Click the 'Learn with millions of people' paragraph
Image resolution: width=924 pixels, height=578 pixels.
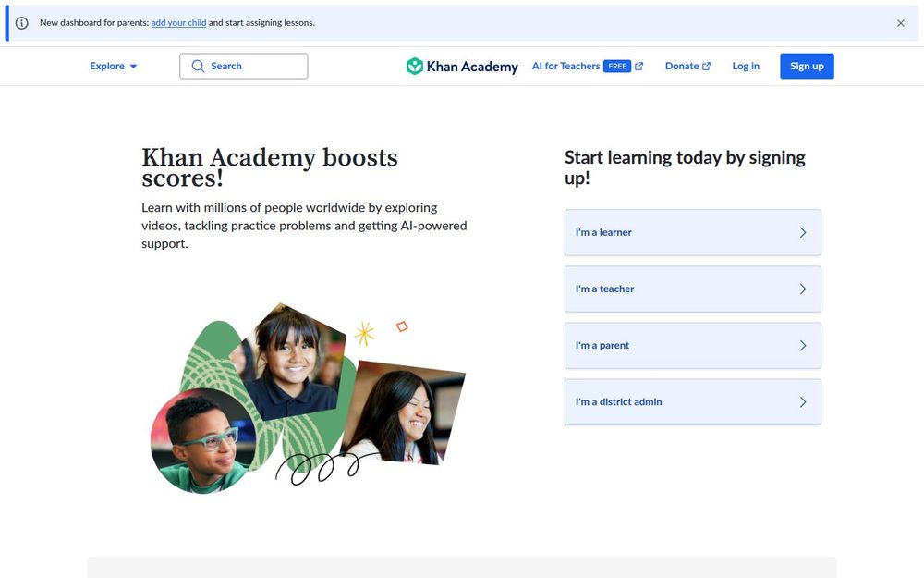(x=304, y=226)
